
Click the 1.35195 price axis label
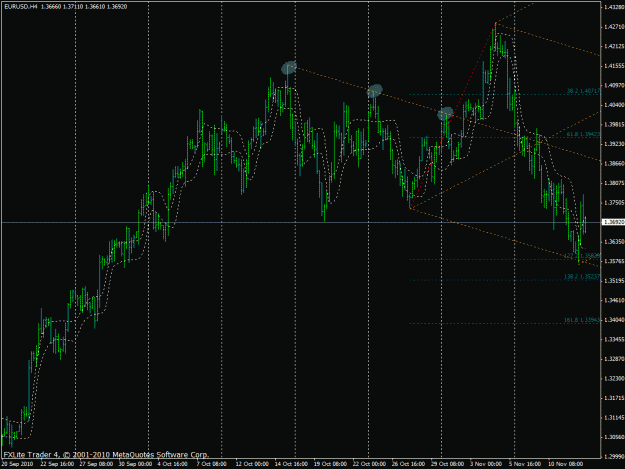[x=614, y=281]
